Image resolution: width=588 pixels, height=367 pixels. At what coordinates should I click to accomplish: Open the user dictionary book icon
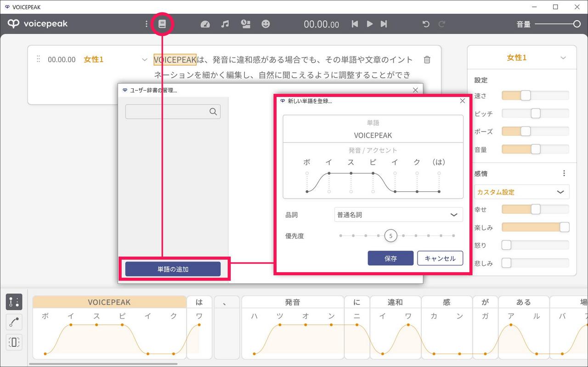tap(162, 24)
